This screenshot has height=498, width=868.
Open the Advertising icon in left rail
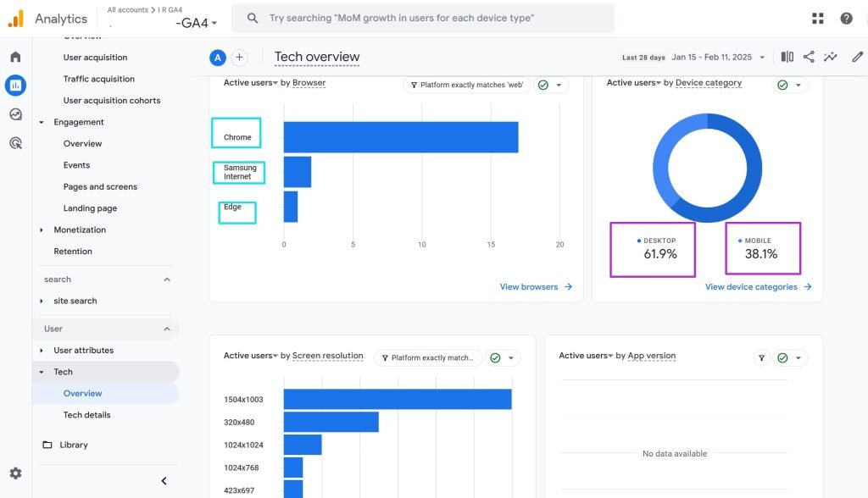click(x=15, y=143)
